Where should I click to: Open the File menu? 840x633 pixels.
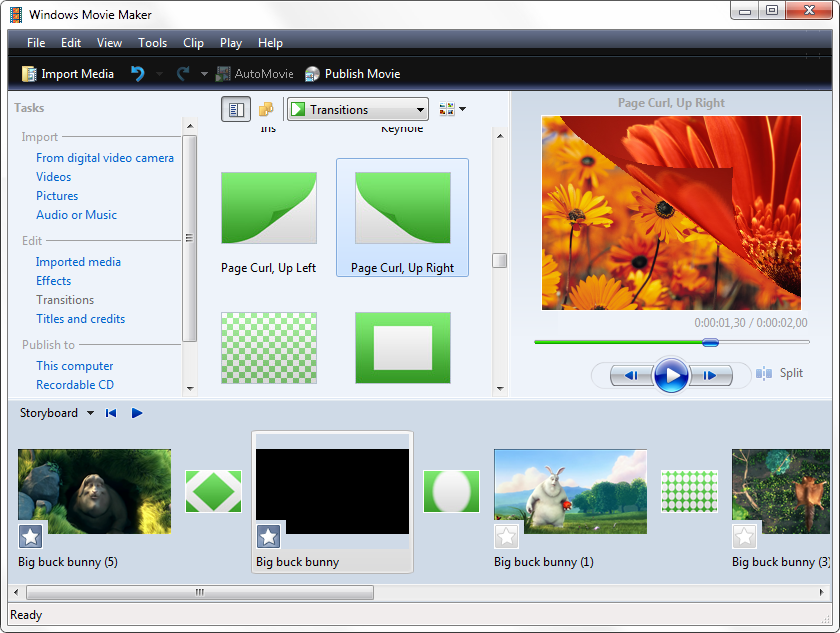point(36,43)
